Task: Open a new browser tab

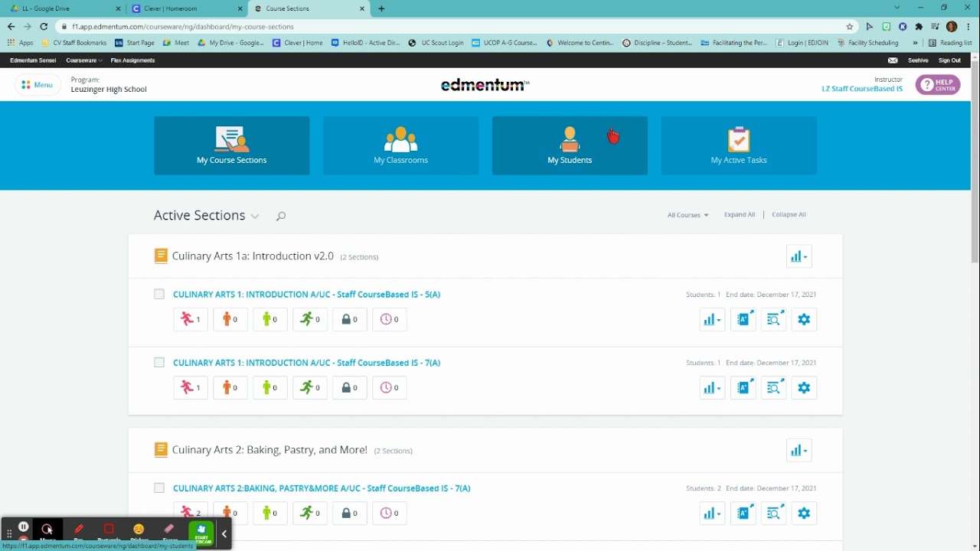Action: click(381, 8)
